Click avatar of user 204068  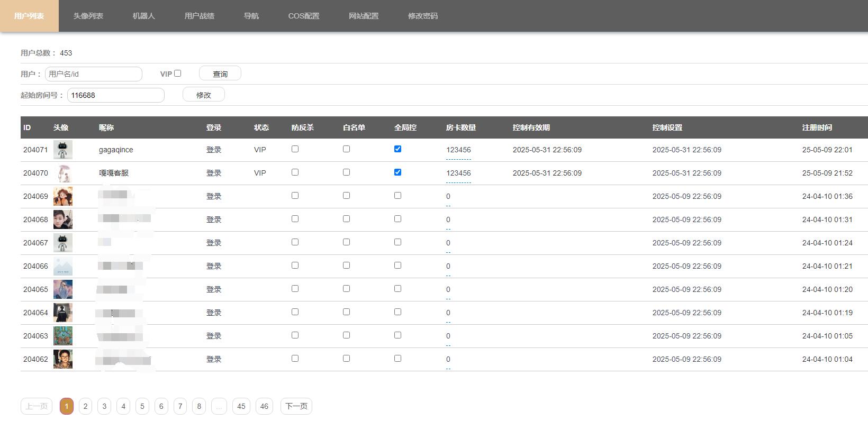tap(63, 219)
